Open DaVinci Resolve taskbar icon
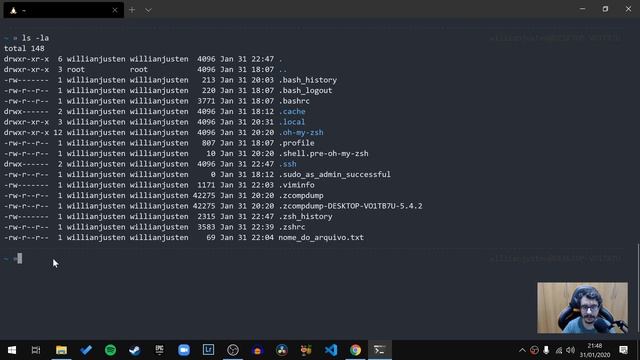The width and height of the screenshot is (640, 360). [282, 350]
